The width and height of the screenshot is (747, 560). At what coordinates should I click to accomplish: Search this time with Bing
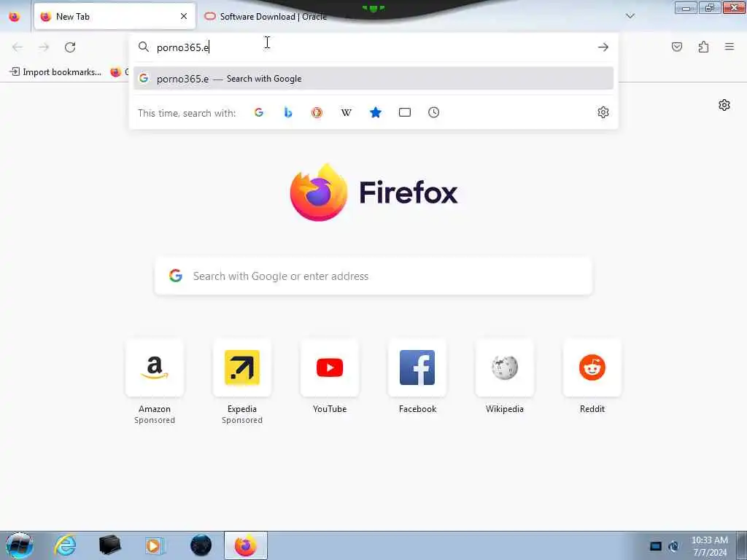(287, 112)
